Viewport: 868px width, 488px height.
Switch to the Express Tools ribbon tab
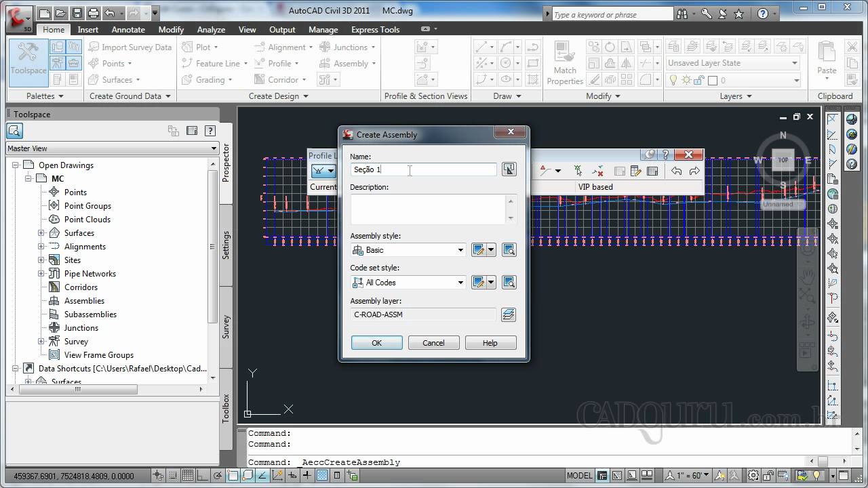[x=375, y=30]
